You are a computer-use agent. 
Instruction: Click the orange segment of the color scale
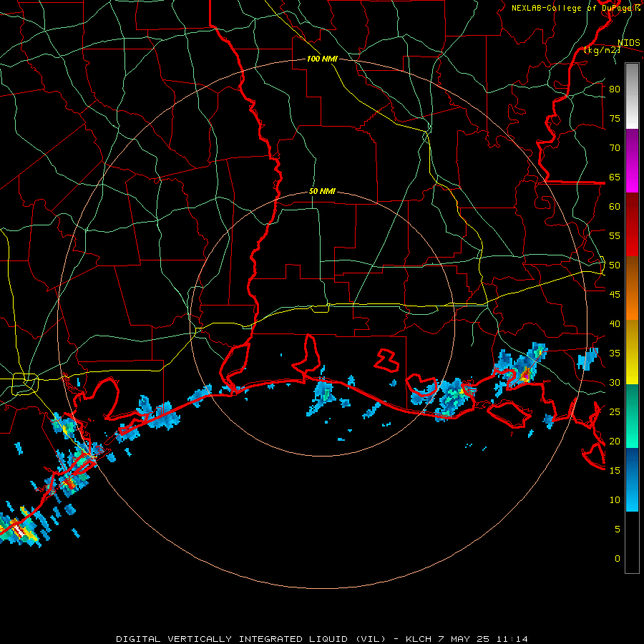pos(632,288)
